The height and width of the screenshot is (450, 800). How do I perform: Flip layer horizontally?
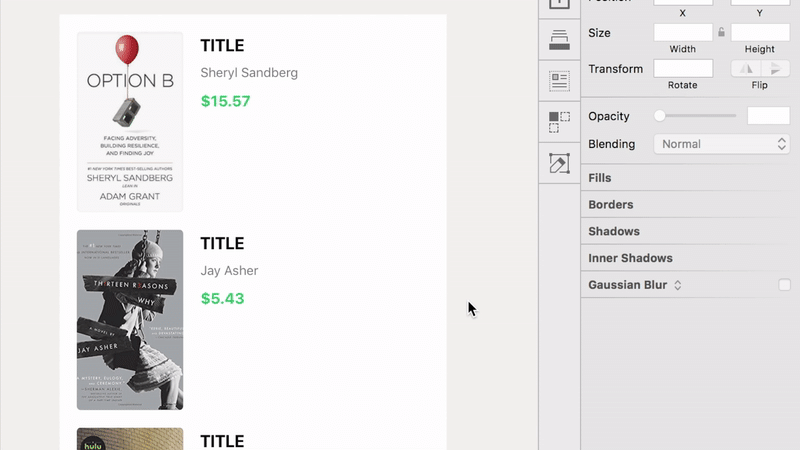pyautogui.click(x=746, y=68)
